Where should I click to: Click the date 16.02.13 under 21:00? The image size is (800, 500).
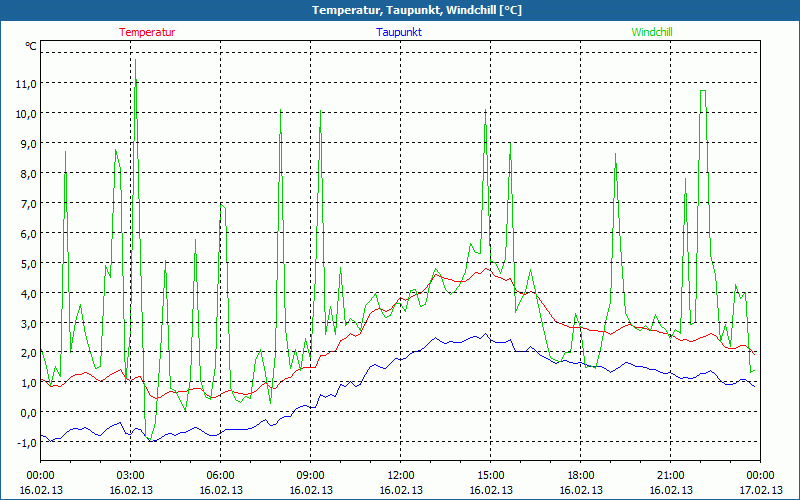pos(670,490)
